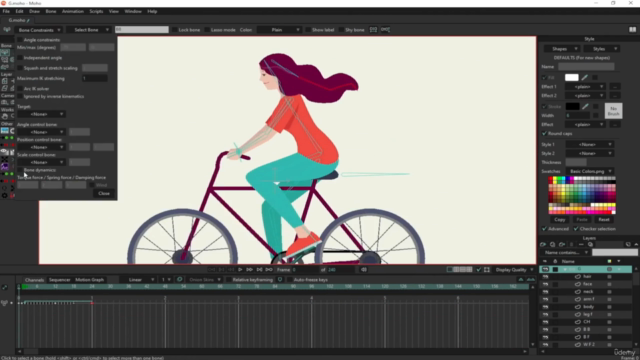Click the Delete Layer trash icon
The width and height of the screenshot is (640, 360).
[571, 244]
